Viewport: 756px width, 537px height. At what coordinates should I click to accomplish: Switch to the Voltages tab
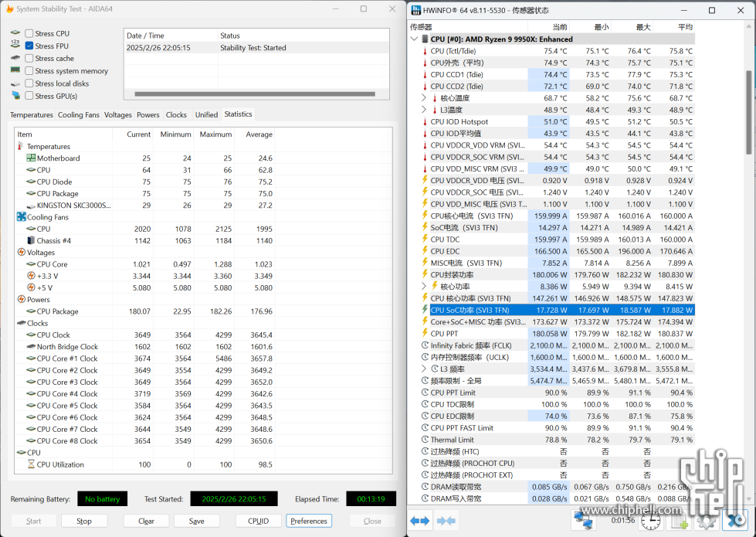[x=117, y=115]
